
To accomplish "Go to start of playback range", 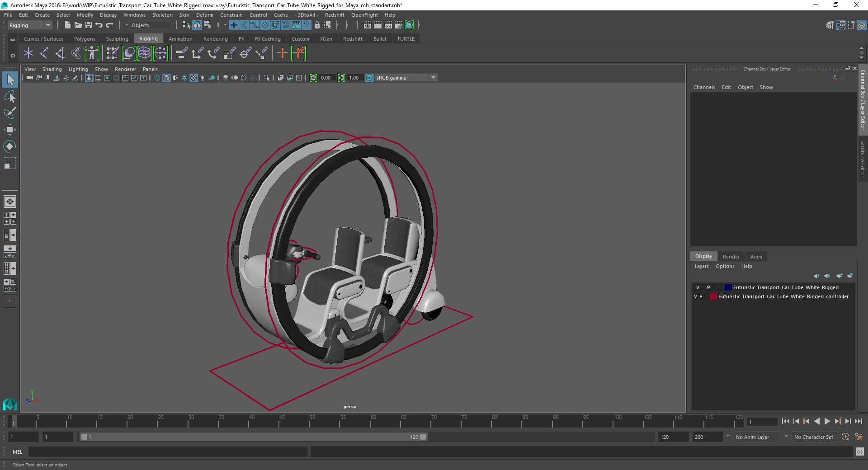I will (785, 421).
